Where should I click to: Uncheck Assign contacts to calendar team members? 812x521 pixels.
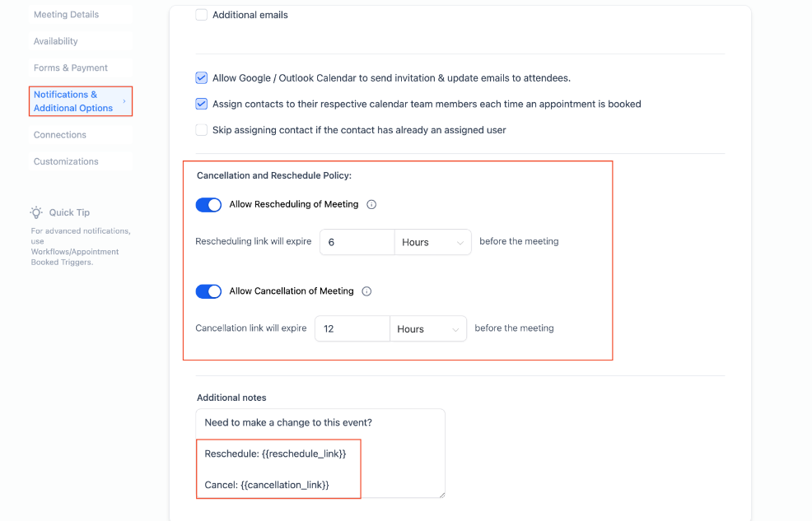[x=202, y=105]
